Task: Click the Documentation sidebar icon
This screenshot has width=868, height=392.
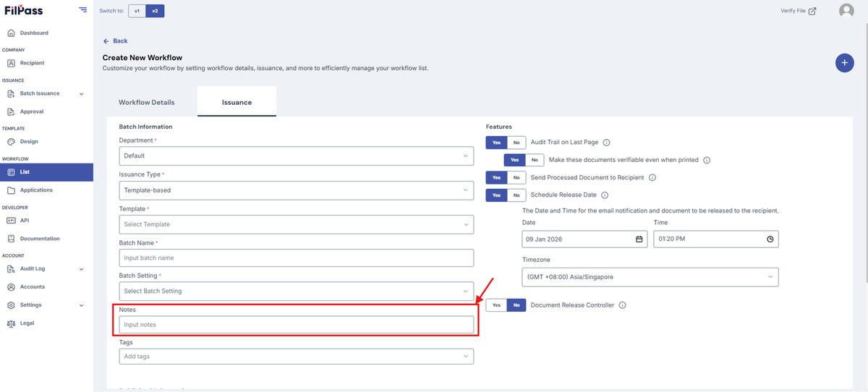Action: [11, 239]
